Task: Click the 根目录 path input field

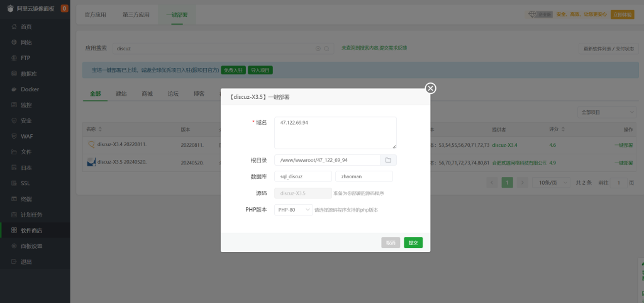Action: click(327, 160)
